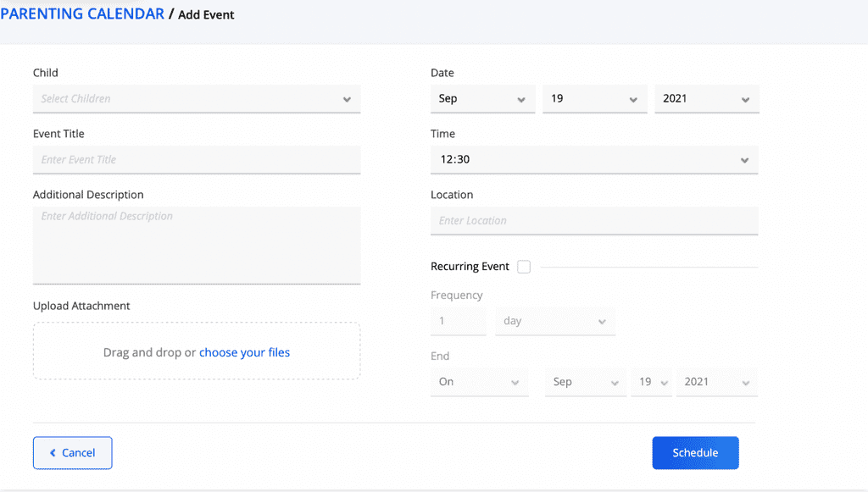
Task: Click the choose your files link
Action: 244,352
